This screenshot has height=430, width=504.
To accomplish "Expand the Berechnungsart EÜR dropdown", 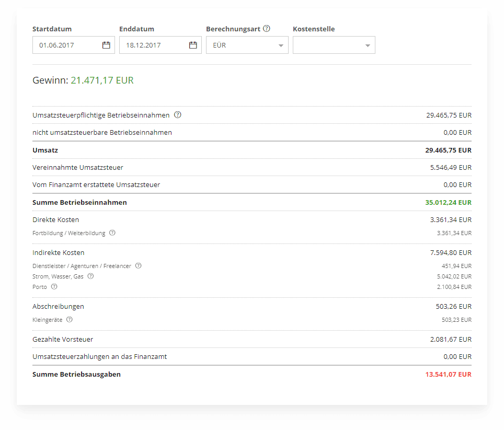I will click(x=281, y=45).
